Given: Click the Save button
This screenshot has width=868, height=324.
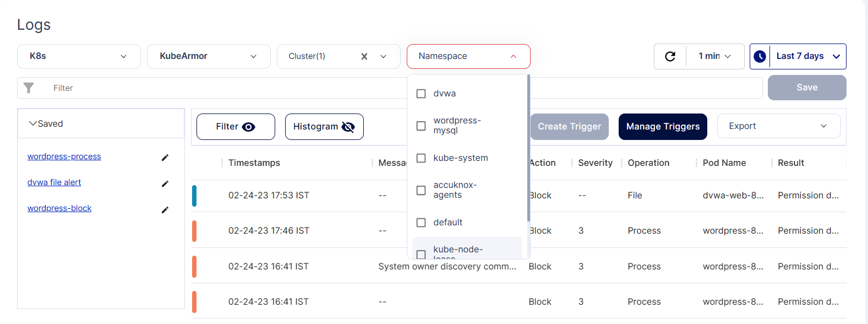Looking at the screenshot, I should [807, 88].
